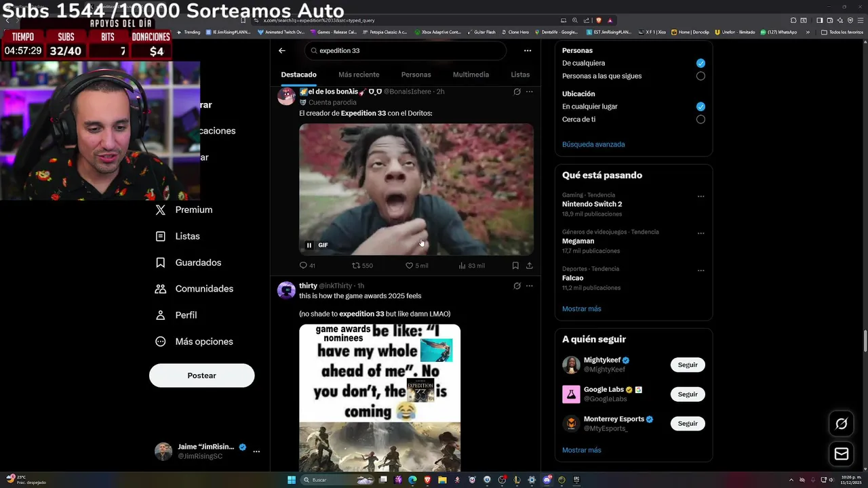Switch to the Destacado tab
Image resolution: width=868 pixels, height=488 pixels.
point(298,75)
